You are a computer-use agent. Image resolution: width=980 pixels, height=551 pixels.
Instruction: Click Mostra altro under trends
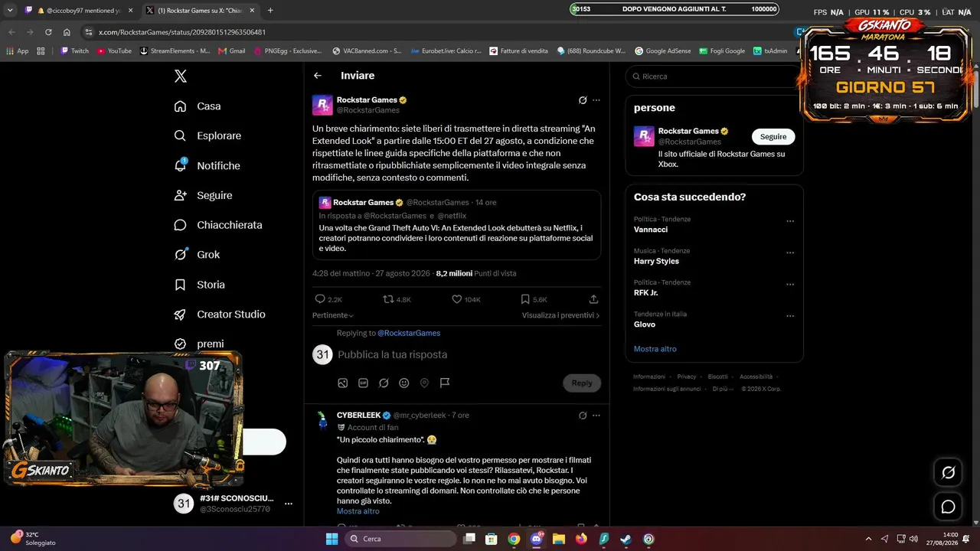(655, 349)
